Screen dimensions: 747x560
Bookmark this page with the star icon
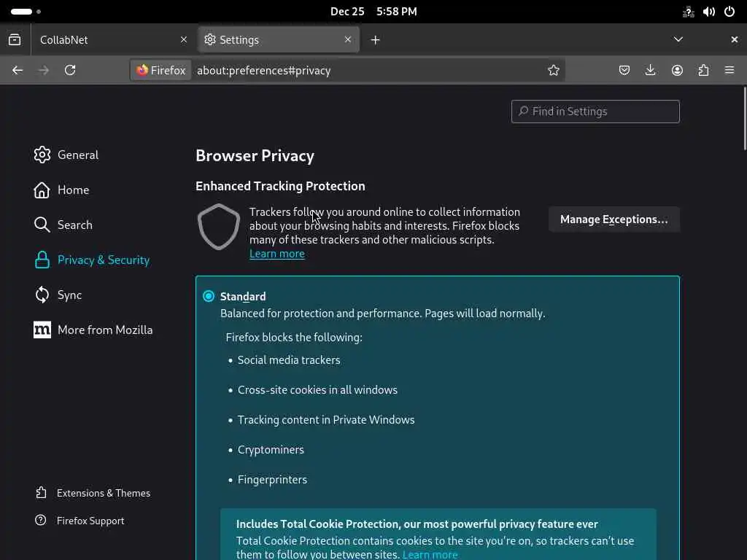pyautogui.click(x=554, y=70)
